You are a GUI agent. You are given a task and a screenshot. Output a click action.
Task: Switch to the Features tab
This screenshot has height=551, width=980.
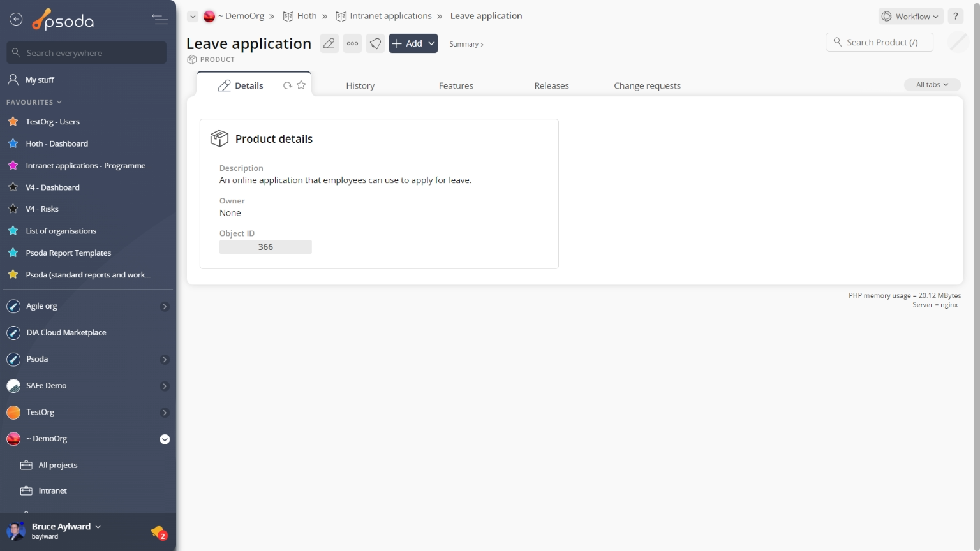456,85
